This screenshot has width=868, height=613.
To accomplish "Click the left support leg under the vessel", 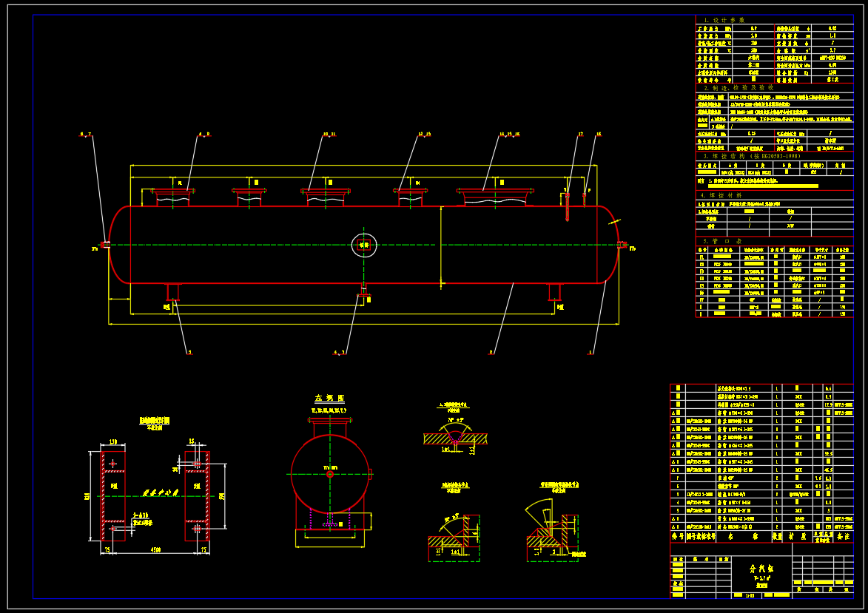I will click(172, 291).
